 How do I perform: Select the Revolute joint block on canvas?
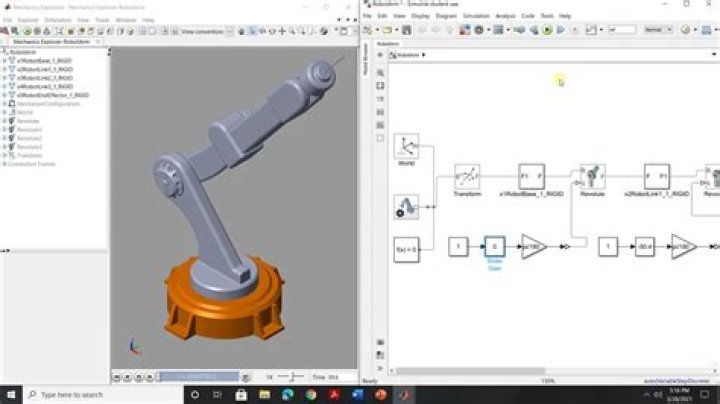[x=593, y=177]
